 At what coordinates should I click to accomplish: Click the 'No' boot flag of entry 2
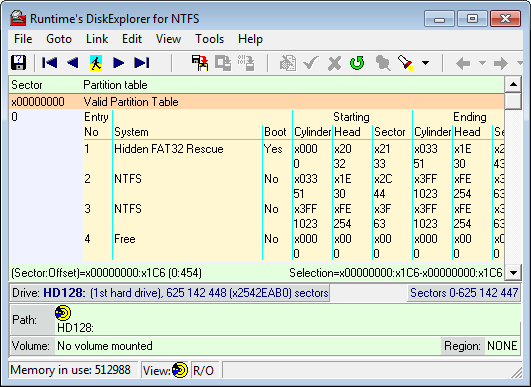pos(271,178)
